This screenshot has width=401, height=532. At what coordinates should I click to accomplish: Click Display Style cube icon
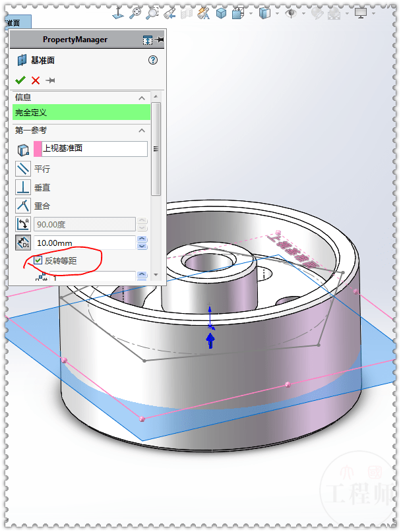(x=238, y=13)
